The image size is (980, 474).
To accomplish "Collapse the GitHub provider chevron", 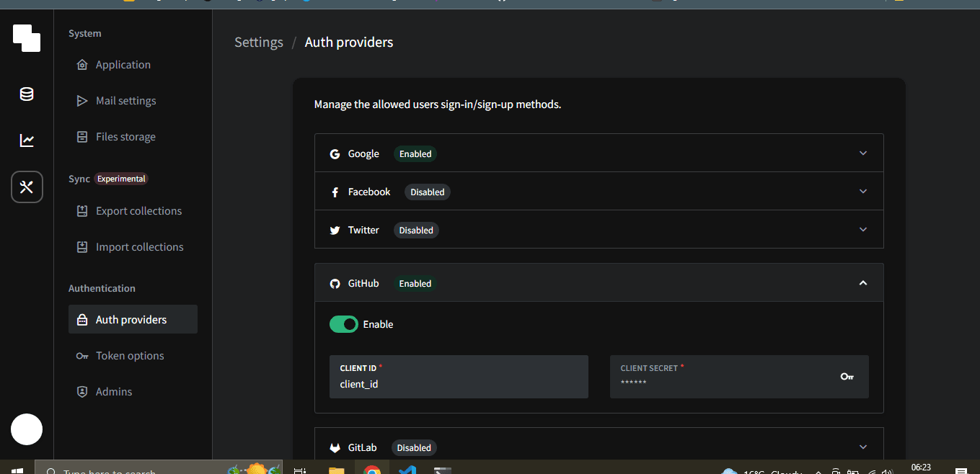I will tap(863, 283).
